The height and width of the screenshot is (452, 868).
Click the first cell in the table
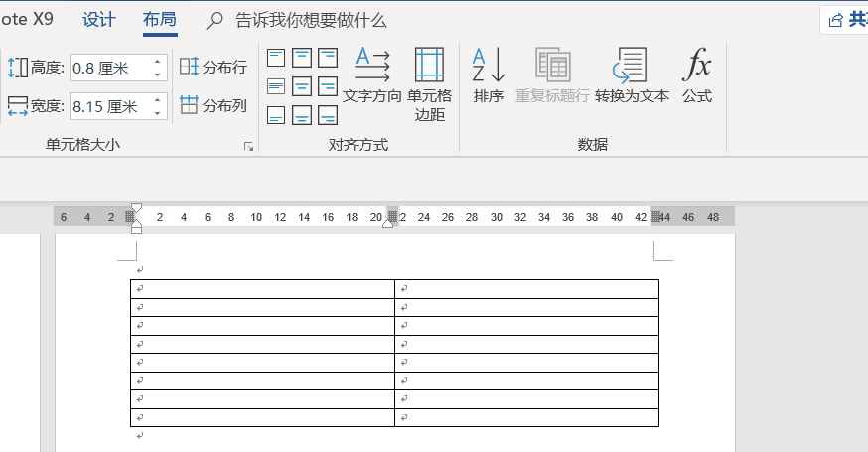pos(262,289)
